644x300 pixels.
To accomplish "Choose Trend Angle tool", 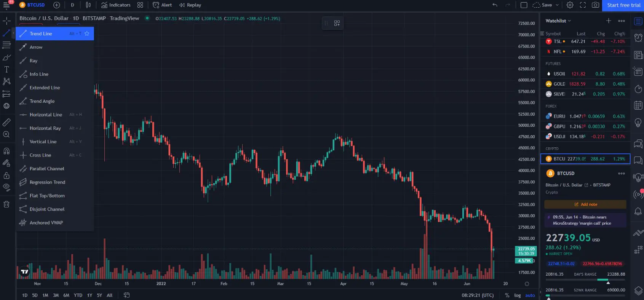I will (x=54, y=101).
